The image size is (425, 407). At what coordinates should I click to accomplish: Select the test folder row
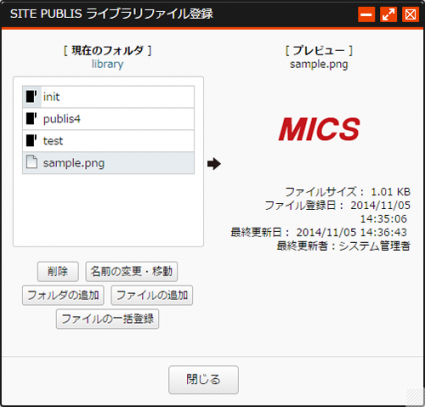[108, 141]
